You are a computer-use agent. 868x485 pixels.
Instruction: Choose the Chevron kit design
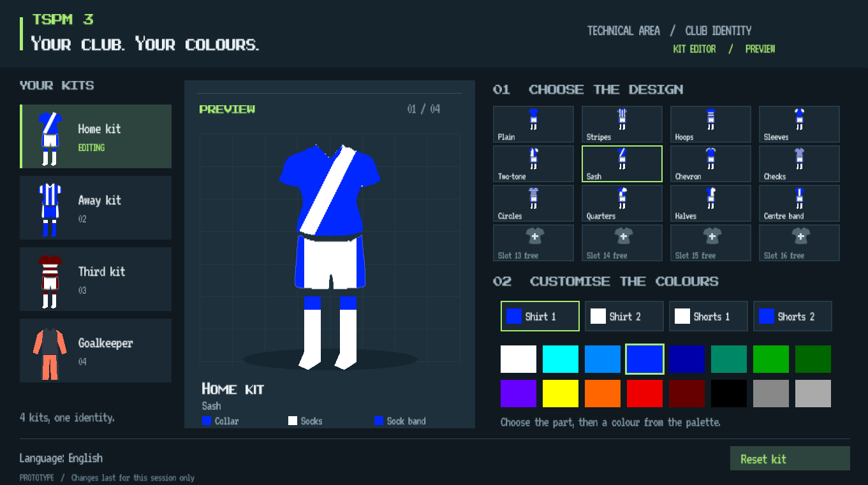710,164
